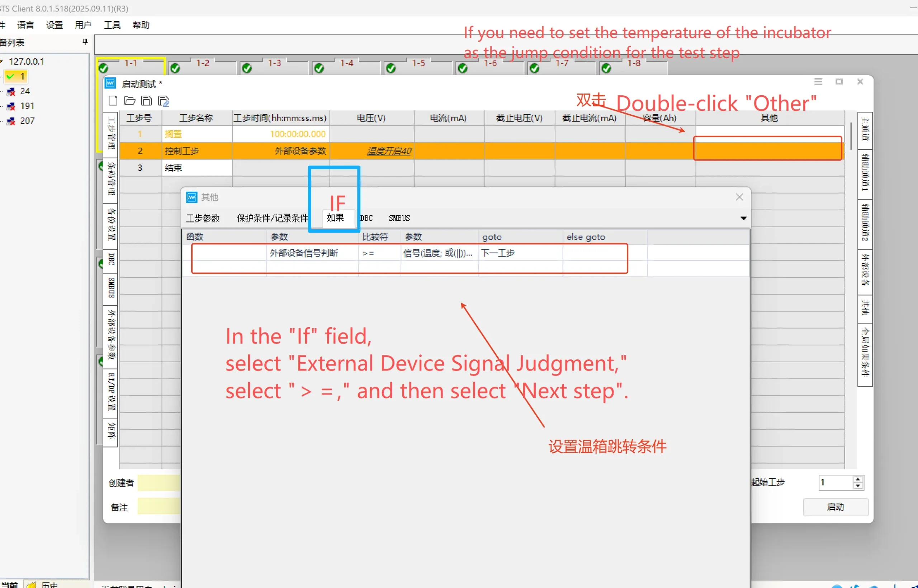Screen dimensions: 918x588
Task: Open the hamburger menu of 启动测试 window
Action: pyautogui.click(x=818, y=82)
